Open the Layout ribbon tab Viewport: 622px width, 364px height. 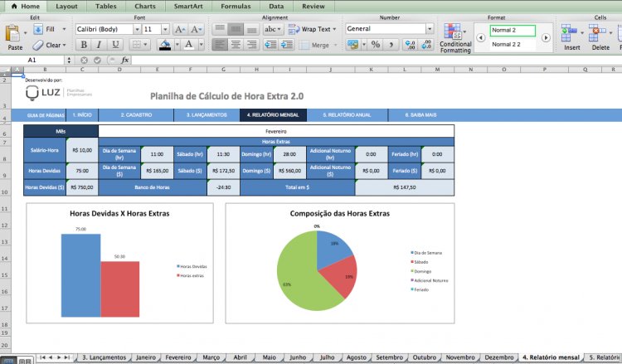[x=66, y=7]
